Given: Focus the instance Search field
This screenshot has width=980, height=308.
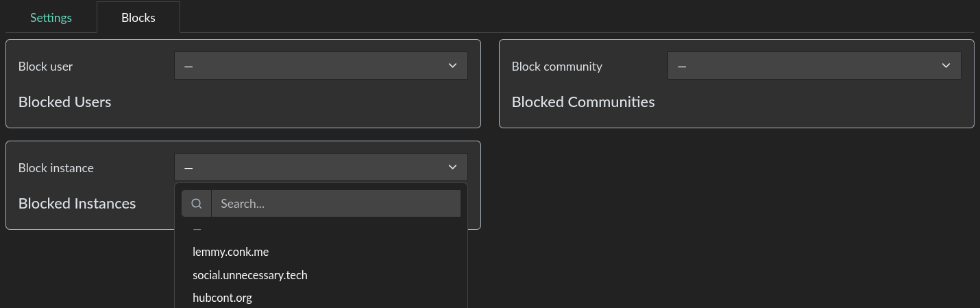Looking at the screenshot, I should (336, 204).
